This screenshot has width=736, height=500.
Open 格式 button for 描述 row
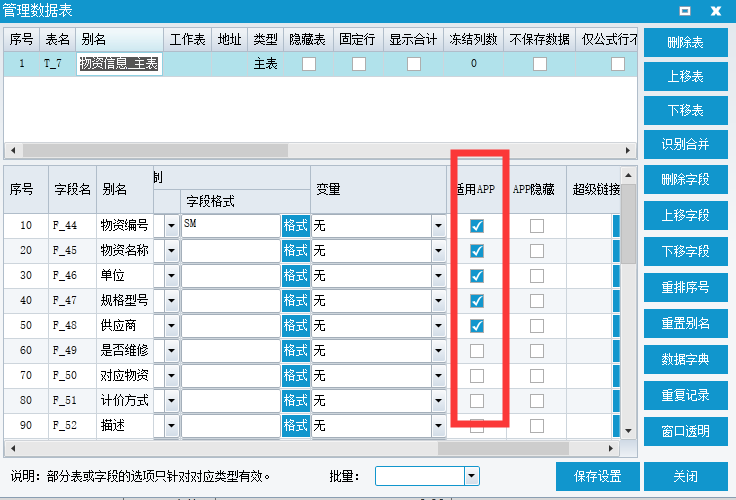click(295, 426)
